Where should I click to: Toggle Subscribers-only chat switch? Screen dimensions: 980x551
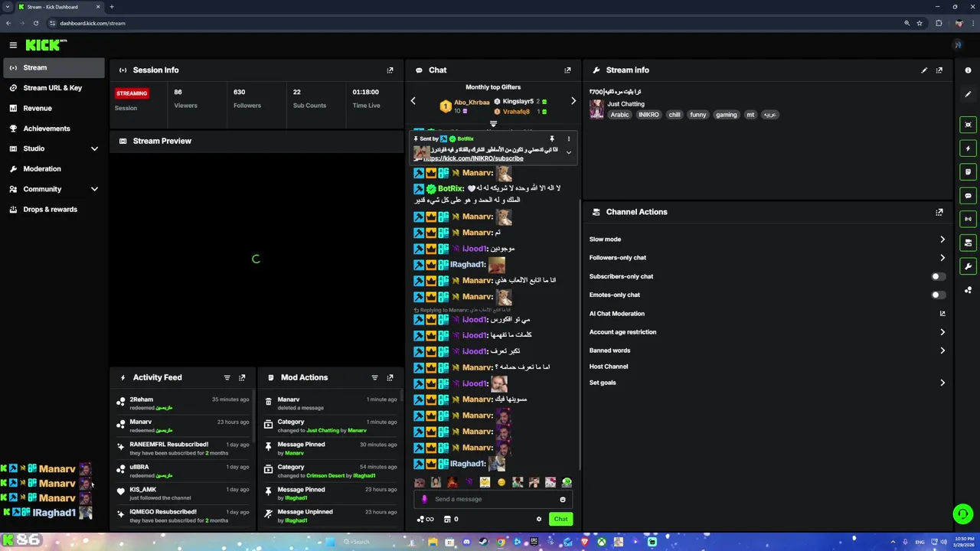coord(938,276)
